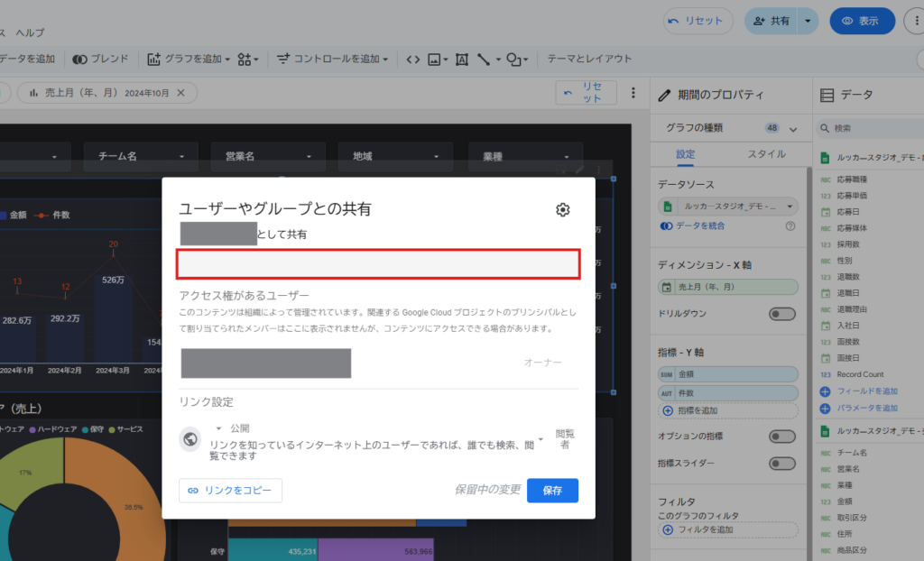Enable the オプションの指標 switch

(x=781, y=437)
